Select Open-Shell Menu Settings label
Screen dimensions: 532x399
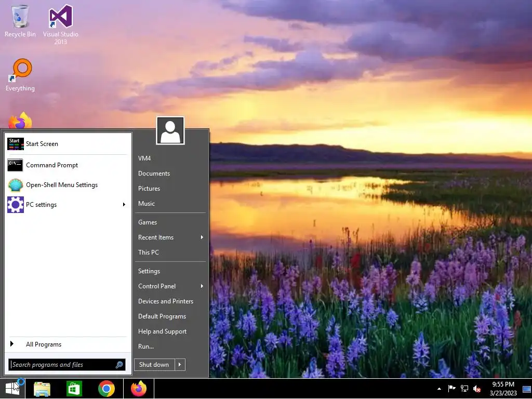pyautogui.click(x=62, y=185)
